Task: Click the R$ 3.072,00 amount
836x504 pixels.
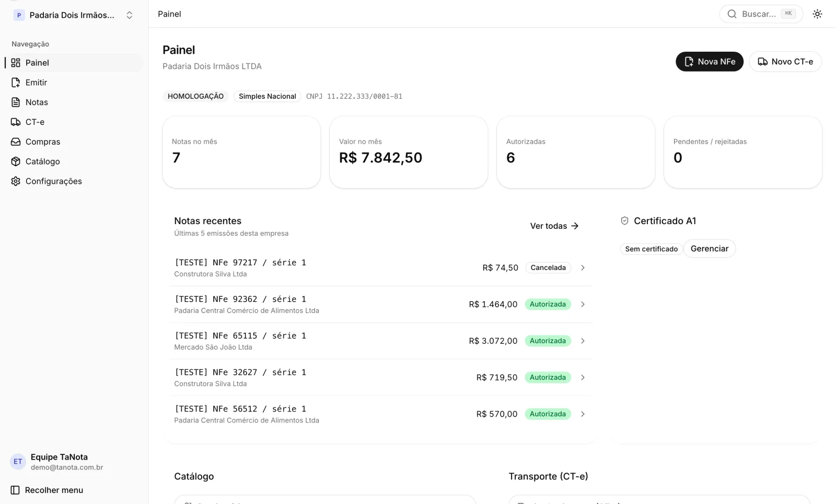Action: point(493,341)
